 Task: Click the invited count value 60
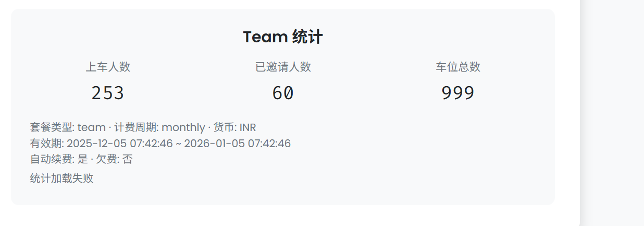click(x=283, y=93)
